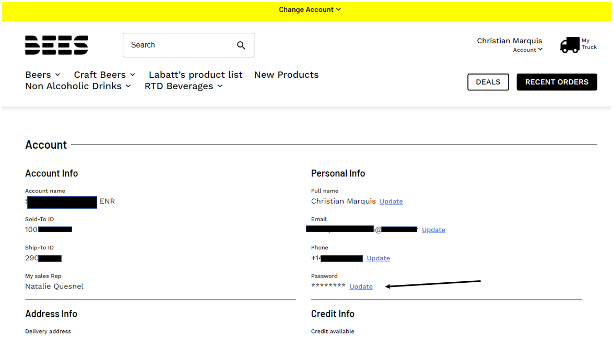Click the Personal Info heading
Viewport: 614px width, 360px height.
(x=338, y=174)
